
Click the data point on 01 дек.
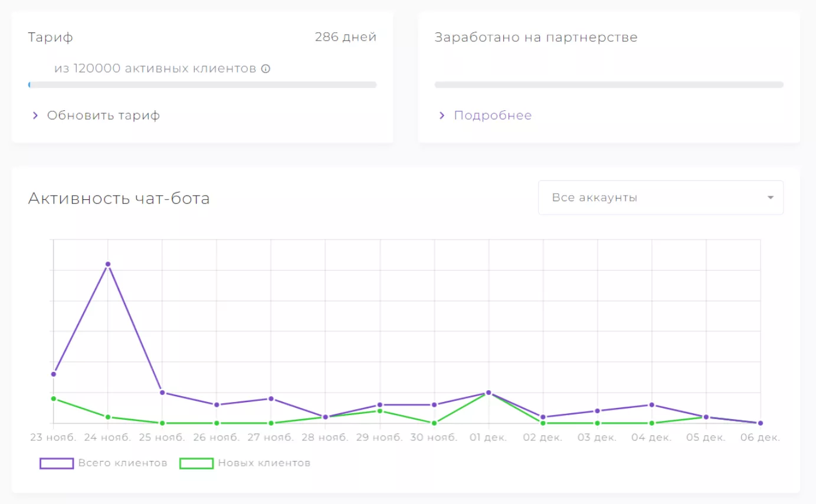coord(489,393)
